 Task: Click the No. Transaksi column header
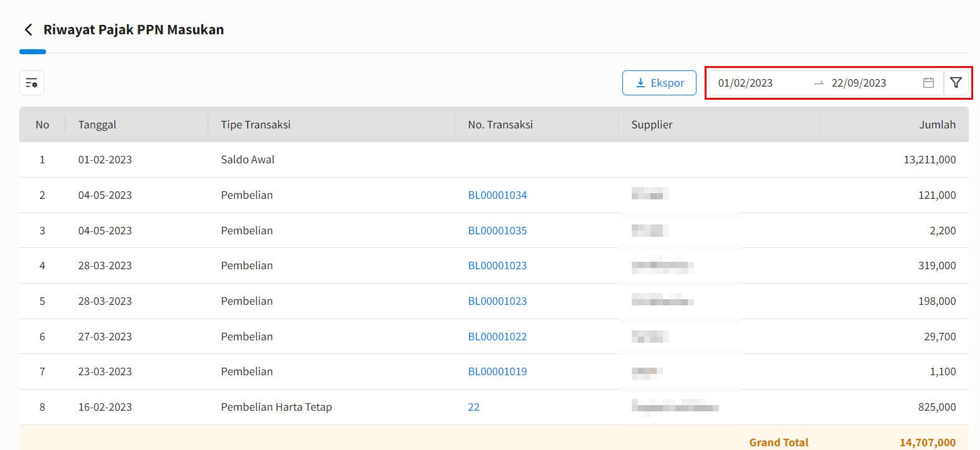click(x=500, y=125)
